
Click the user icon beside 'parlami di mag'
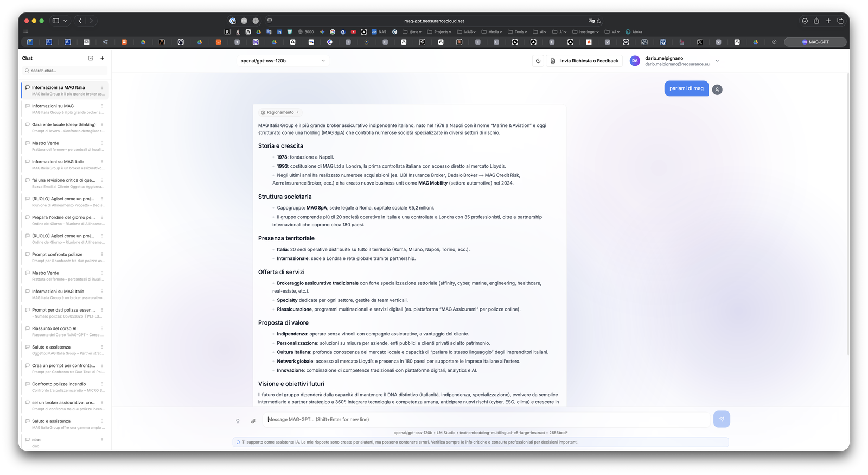point(717,90)
